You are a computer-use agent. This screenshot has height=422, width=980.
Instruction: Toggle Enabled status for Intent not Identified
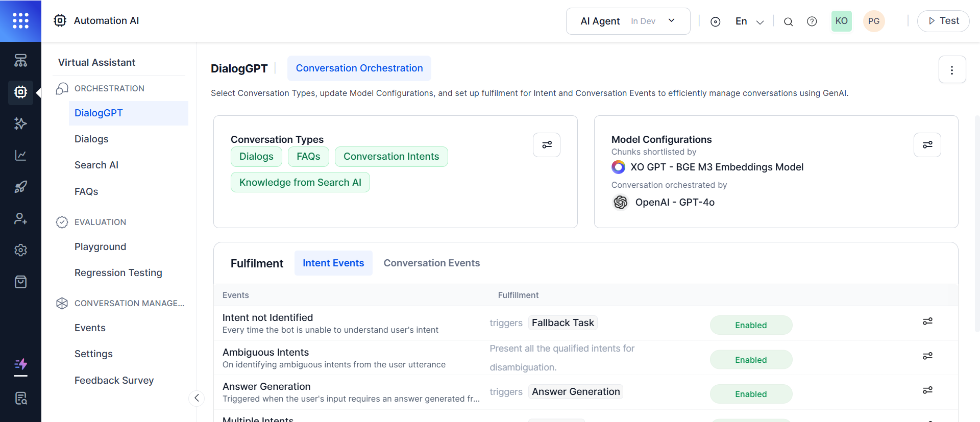pyautogui.click(x=750, y=325)
